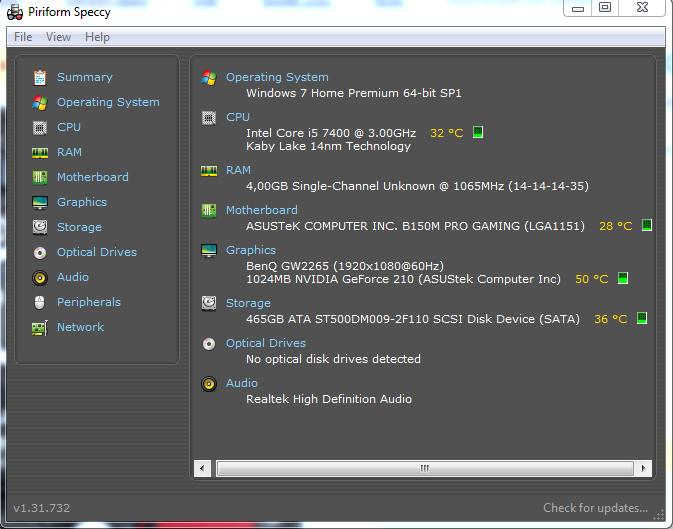Click the Speccy app icon in title bar
673x529 pixels.
coord(15,12)
